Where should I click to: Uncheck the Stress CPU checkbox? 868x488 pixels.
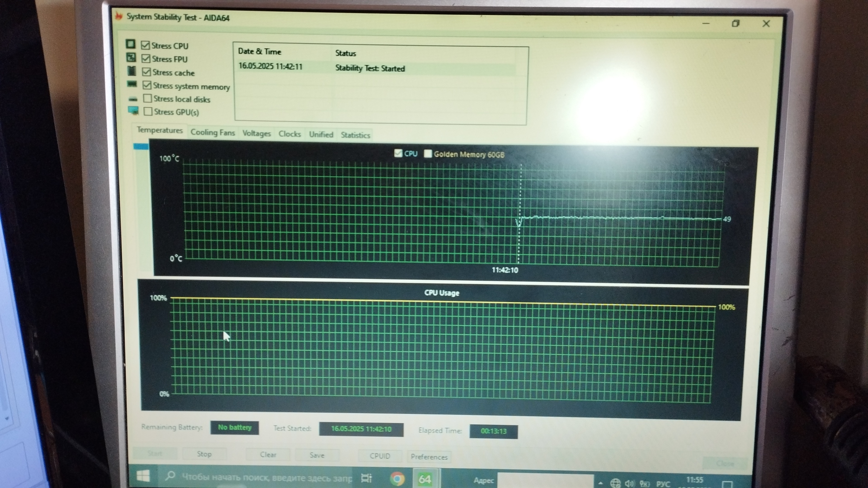[146, 45]
